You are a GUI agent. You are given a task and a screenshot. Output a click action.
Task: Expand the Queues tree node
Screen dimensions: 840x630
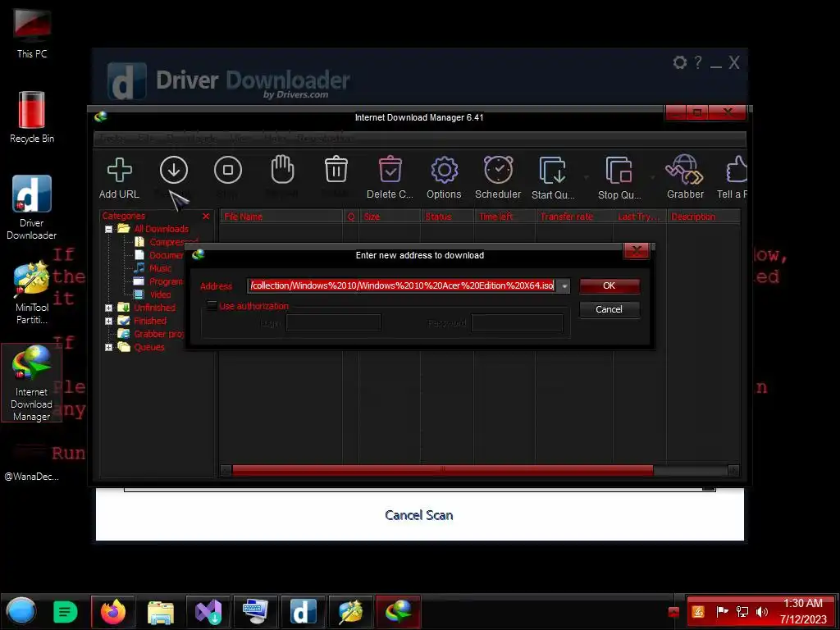pos(109,348)
